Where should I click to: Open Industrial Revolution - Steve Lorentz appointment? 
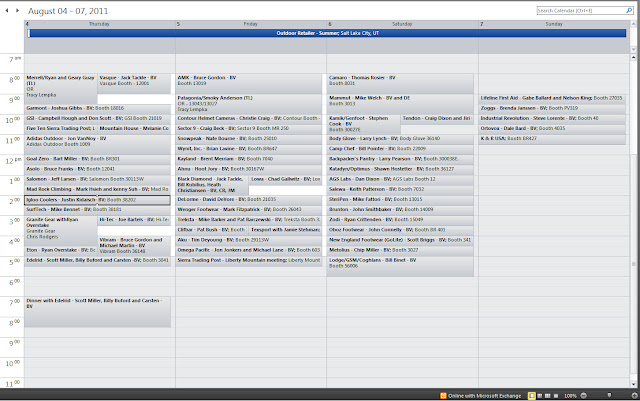tap(552, 119)
